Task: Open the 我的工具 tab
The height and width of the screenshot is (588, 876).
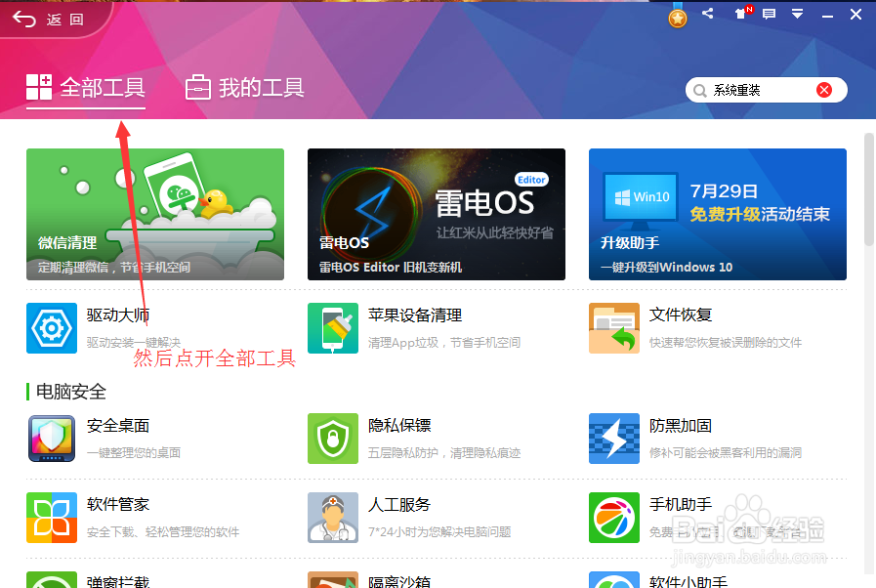Action: point(245,88)
